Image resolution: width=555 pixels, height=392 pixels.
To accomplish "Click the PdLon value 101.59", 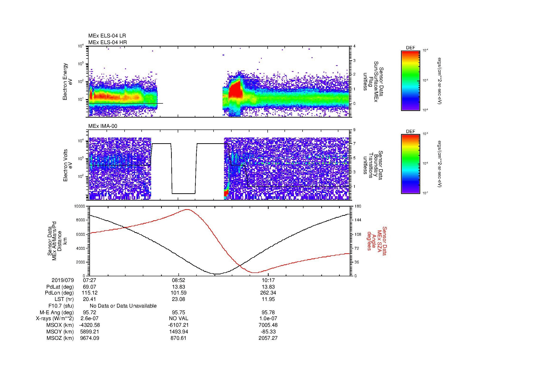I will click(179, 293).
